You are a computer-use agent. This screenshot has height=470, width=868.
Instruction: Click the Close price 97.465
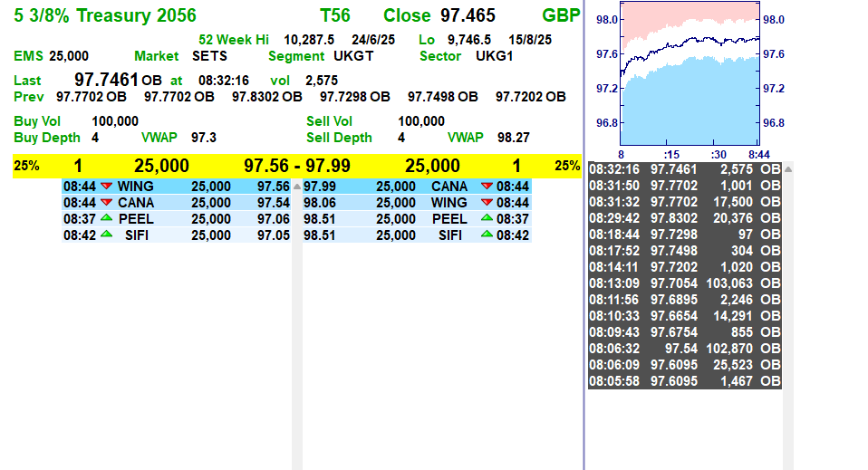click(x=468, y=15)
